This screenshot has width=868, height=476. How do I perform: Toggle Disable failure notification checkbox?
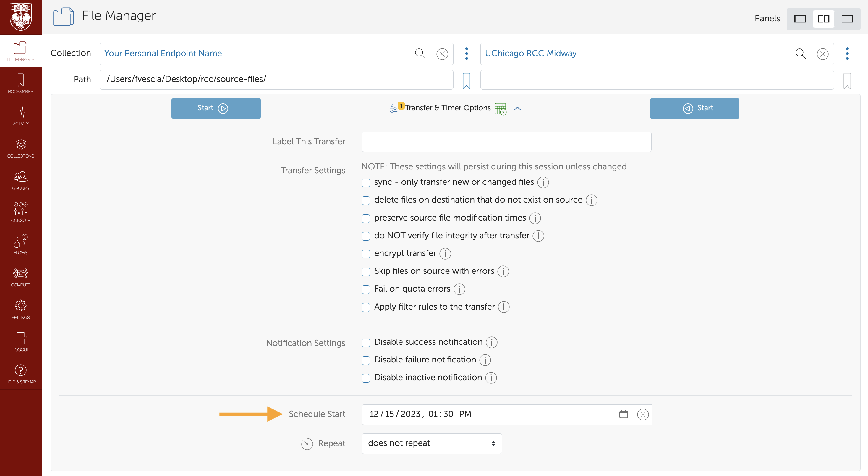[x=366, y=360]
